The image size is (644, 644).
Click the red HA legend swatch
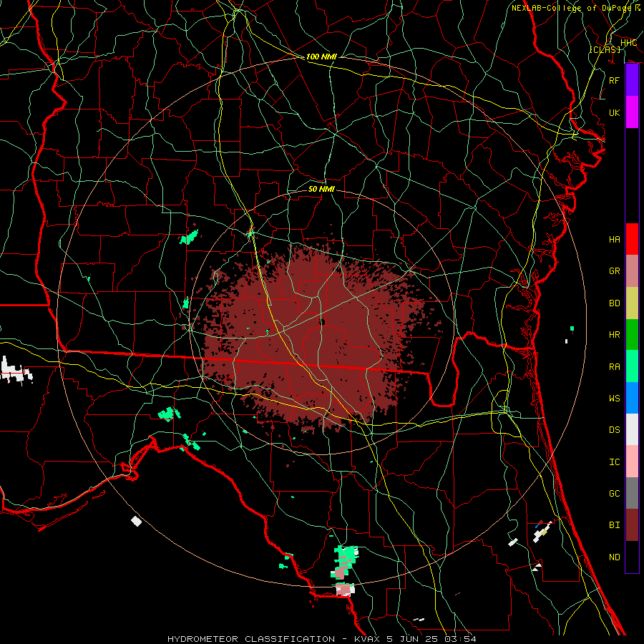pos(632,239)
